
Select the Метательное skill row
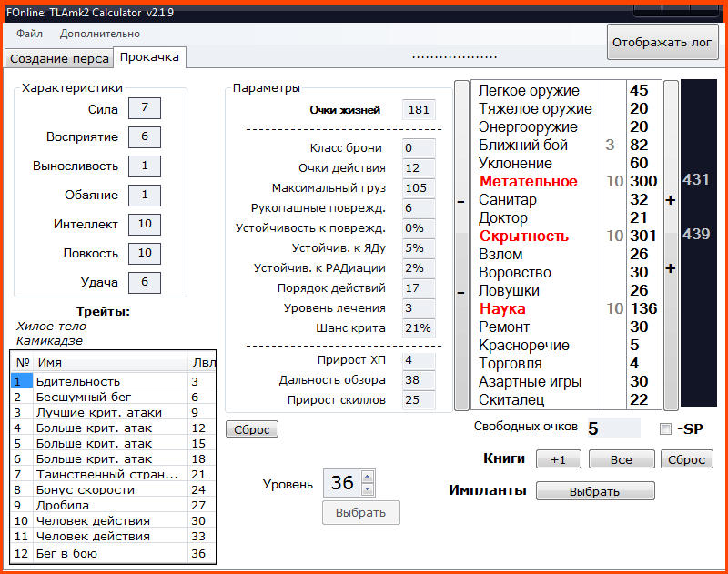[528, 182]
